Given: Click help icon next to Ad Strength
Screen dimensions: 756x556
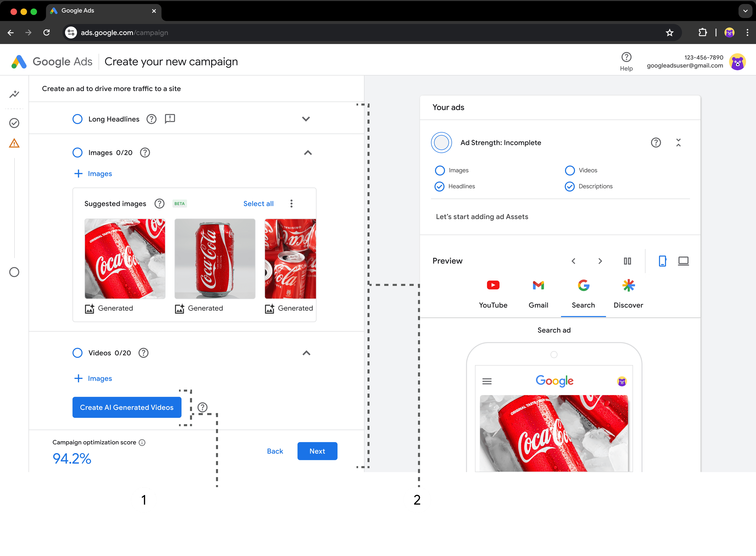Looking at the screenshot, I should pyautogui.click(x=656, y=143).
